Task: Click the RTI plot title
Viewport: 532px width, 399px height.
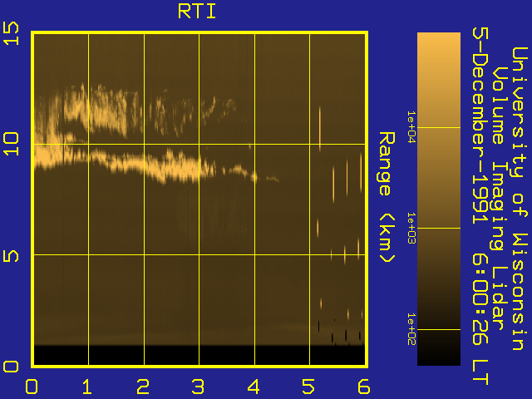Action: point(197,12)
